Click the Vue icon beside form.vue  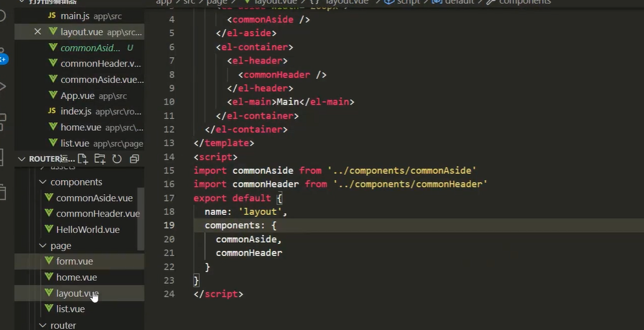point(49,260)
